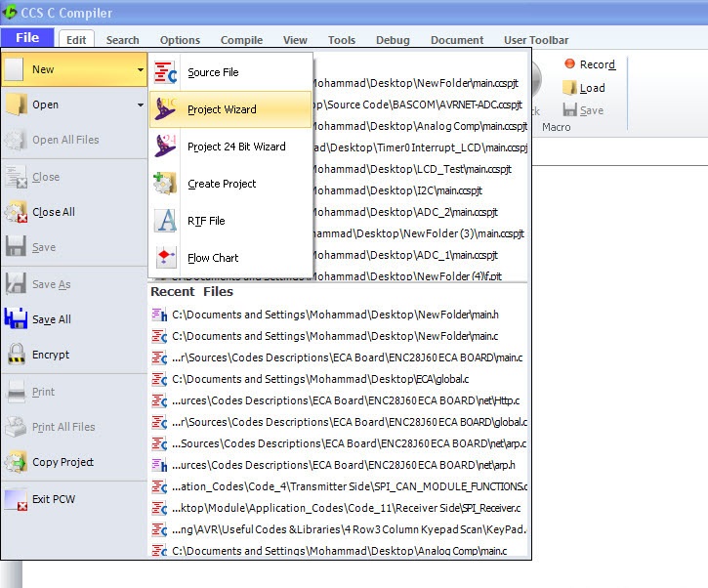This screenshot has width=708, height=588.
Task: Click the Record macro label
Action: (x=598, y=64)
